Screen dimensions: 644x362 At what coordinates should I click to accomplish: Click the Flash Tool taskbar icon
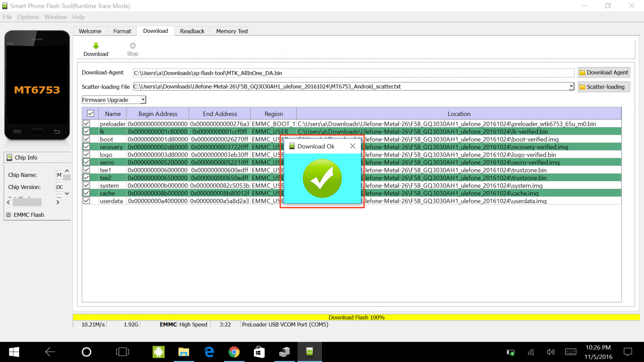point(309,352)
